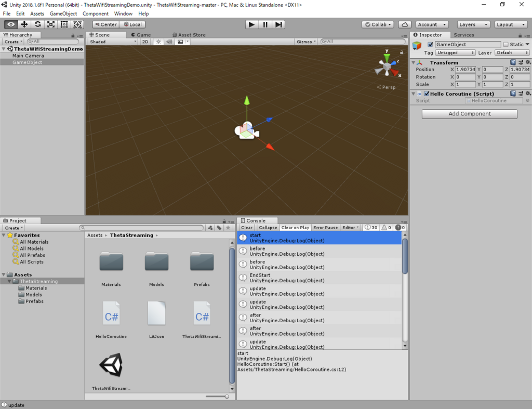Open the GameObject menu
This screenshot has width=532, height=409.
pyautogui.click(x=63, y=14)
